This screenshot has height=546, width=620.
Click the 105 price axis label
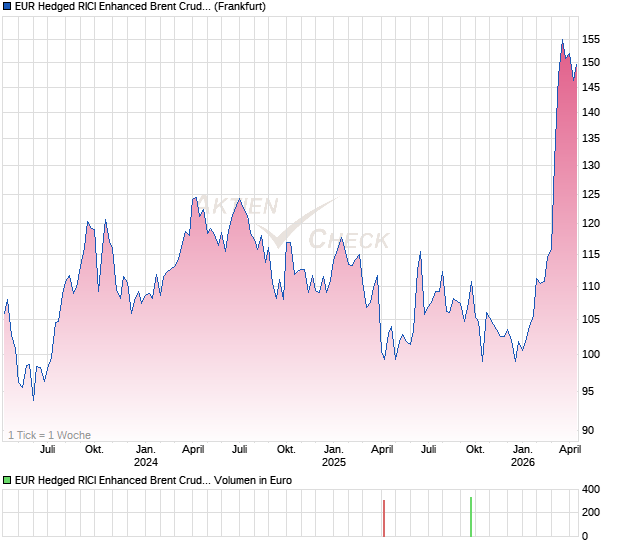coord(591,319)
